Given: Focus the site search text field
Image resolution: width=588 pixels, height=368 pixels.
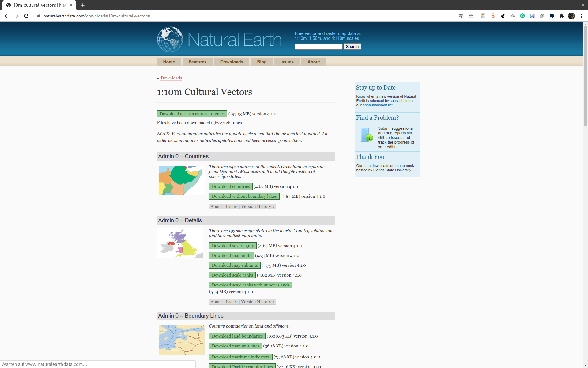Looking at the screenshot, I should click(x=318, y=47).
